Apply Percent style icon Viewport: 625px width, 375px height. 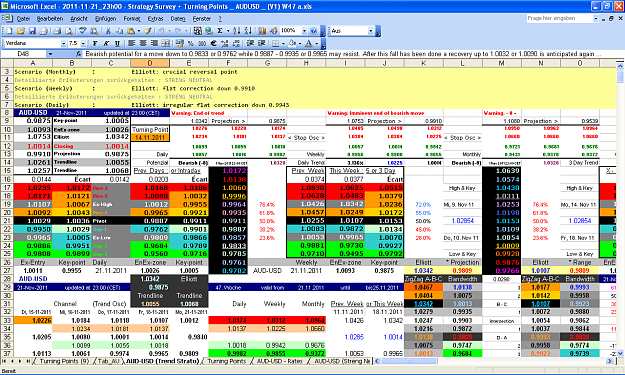(191, 43)
